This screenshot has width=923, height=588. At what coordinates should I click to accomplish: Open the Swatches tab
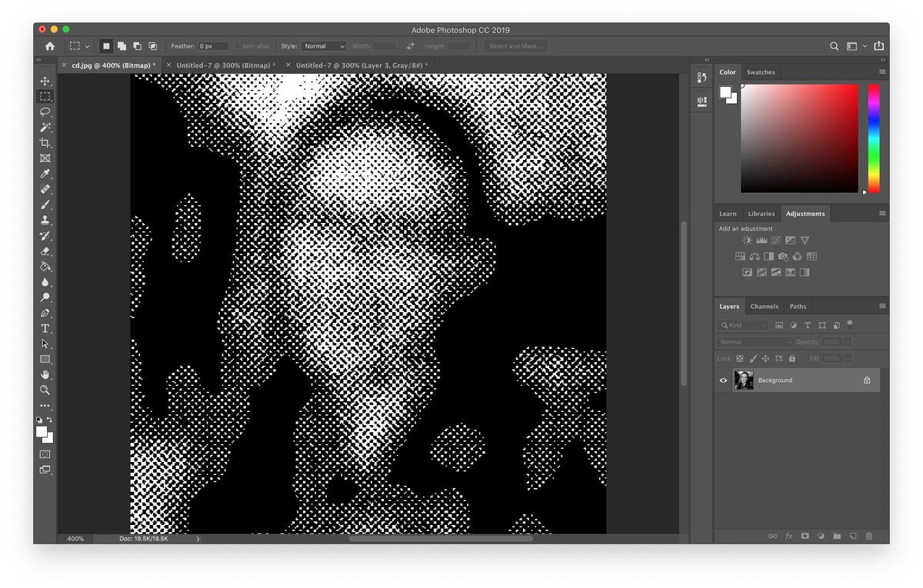pos(761,72)
